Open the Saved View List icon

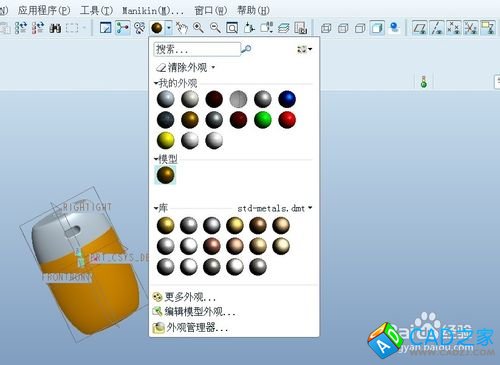pyautogui.click(x=266, y=28)
